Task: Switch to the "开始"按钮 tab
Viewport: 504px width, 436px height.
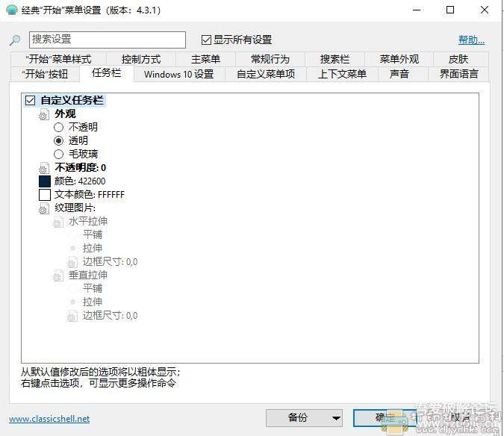Action: [45, 74]
